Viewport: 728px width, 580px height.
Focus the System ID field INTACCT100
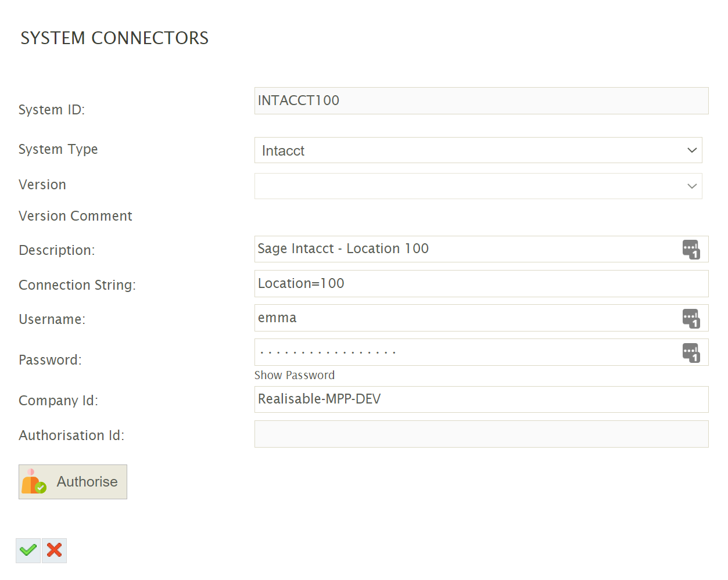480,101
